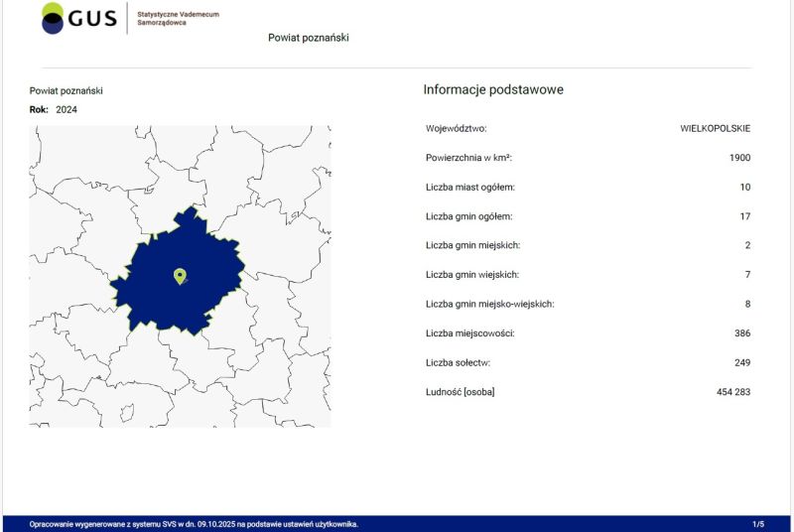Screen dimensions: 794x532
Task: Click the Liczba gmin wiejskich label
Action: coord(472,275)
